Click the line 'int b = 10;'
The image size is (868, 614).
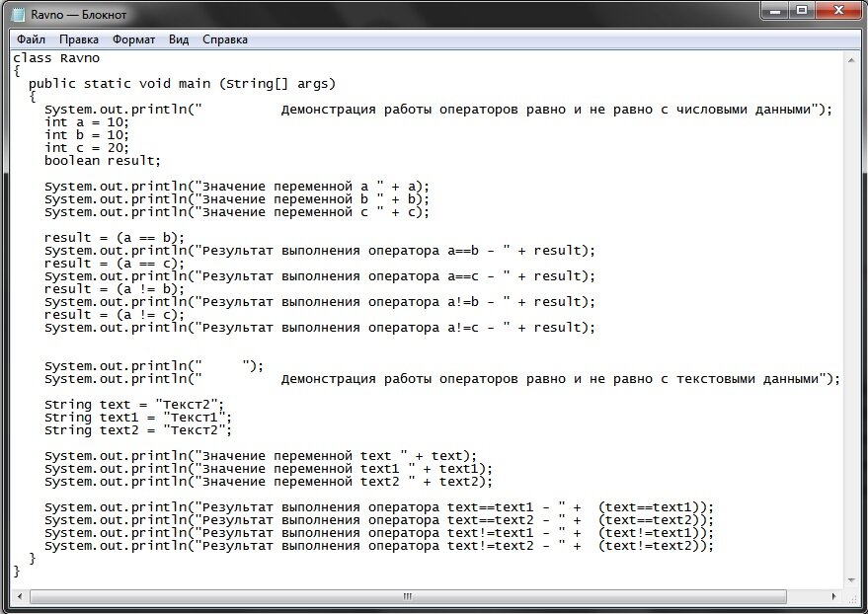[87, 135]
